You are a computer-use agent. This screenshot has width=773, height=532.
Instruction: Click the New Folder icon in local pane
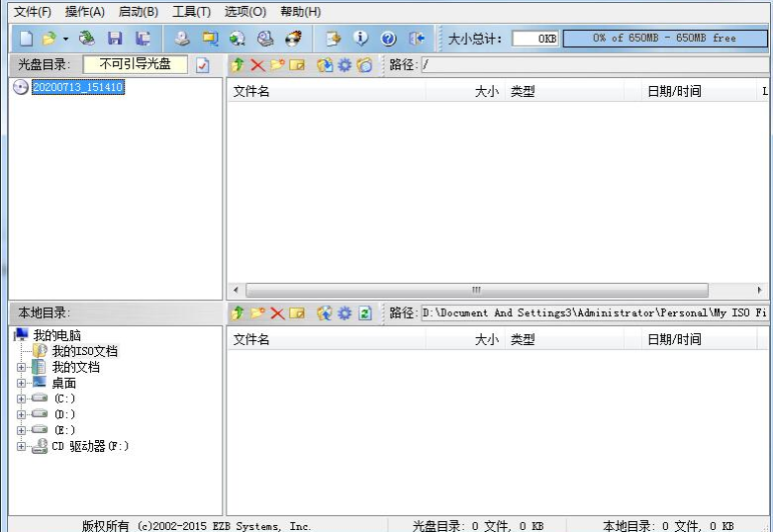click(x=257, y=312)
